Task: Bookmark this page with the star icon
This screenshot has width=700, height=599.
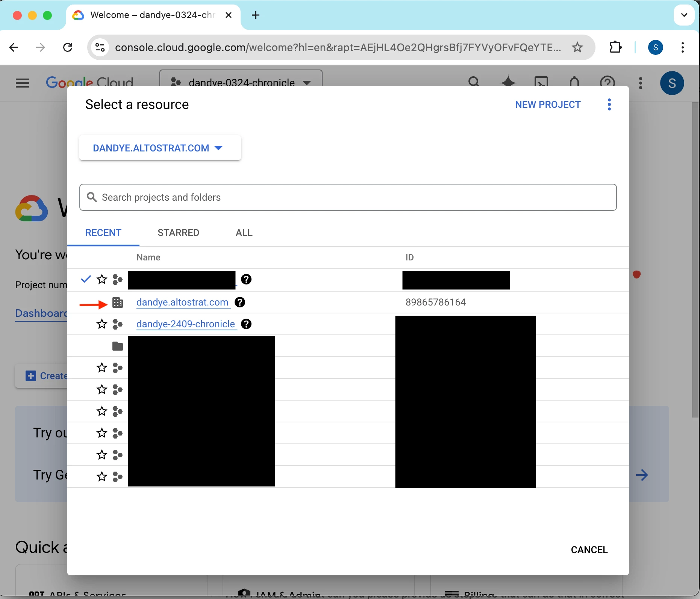Action: point(577,47)
